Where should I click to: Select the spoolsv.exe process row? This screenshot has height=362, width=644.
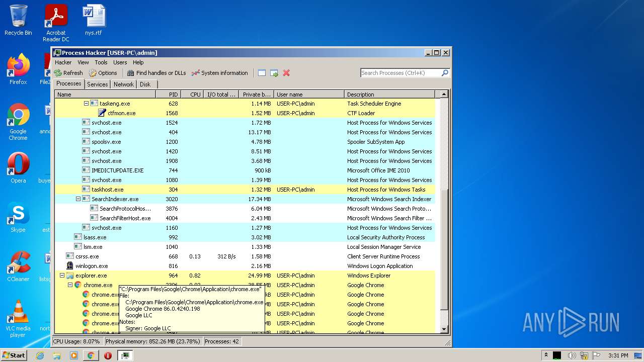tap(245, 142)
